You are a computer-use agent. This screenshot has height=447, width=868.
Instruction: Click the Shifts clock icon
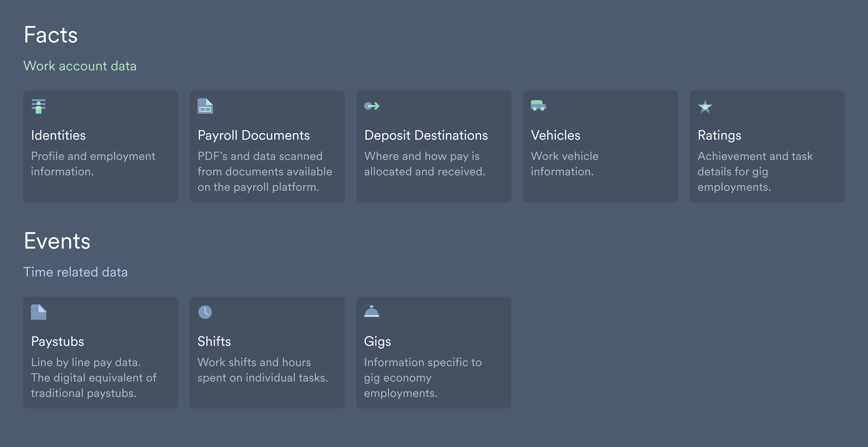205,312
